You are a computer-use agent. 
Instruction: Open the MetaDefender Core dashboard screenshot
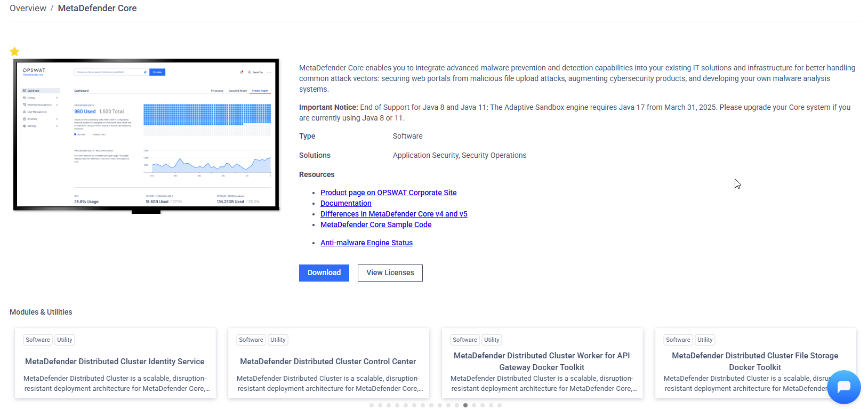146,135
